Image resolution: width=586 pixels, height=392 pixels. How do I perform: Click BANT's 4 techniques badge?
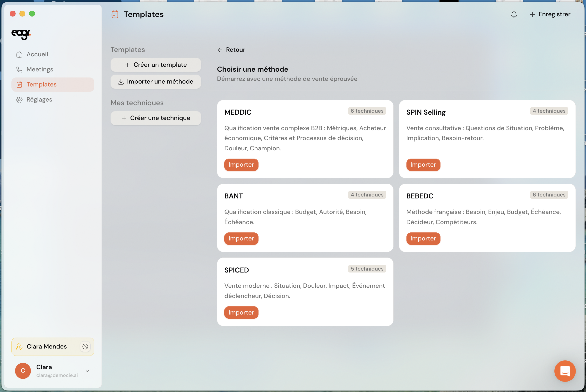click(x=367, y=195)
